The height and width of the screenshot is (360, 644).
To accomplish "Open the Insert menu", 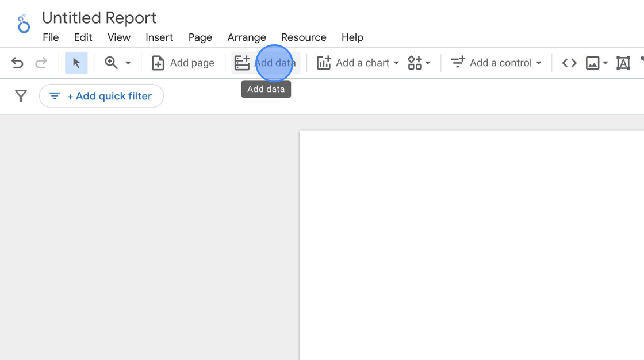I will pos(159,37).
